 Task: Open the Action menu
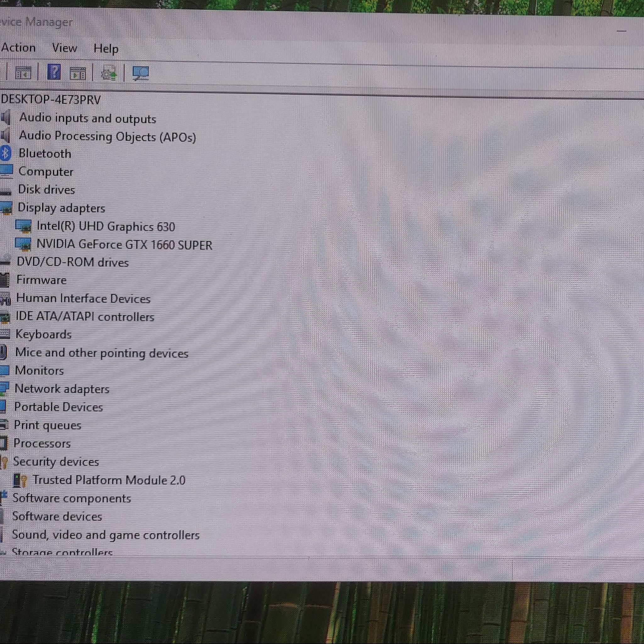pyautogui.click(x=18, y=48)
